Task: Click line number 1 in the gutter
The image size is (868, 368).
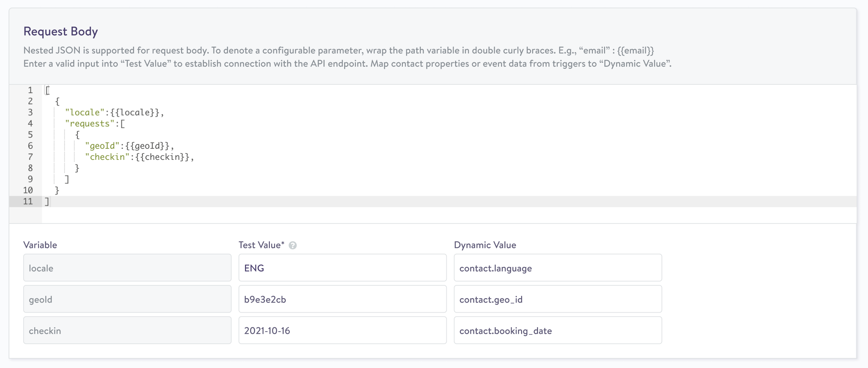Action: coord(30,90)
